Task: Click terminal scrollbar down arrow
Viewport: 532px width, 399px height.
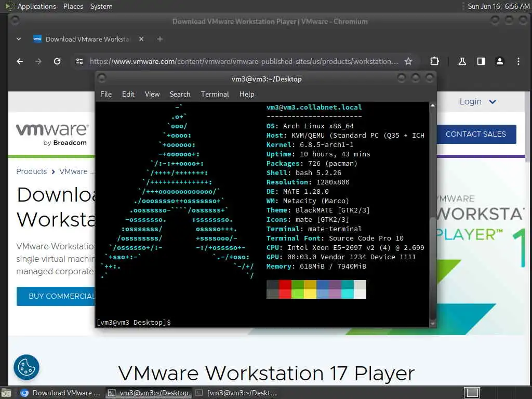Action: pos(433,324)
